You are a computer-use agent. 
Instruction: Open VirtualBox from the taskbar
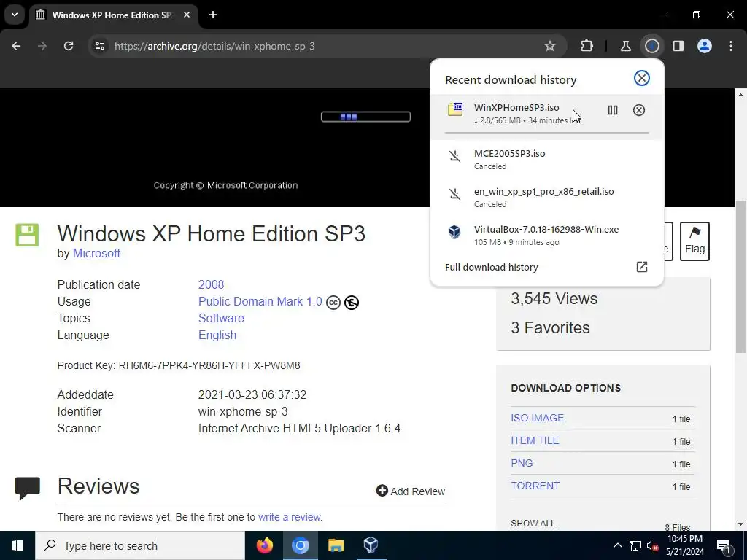point(371,545)
